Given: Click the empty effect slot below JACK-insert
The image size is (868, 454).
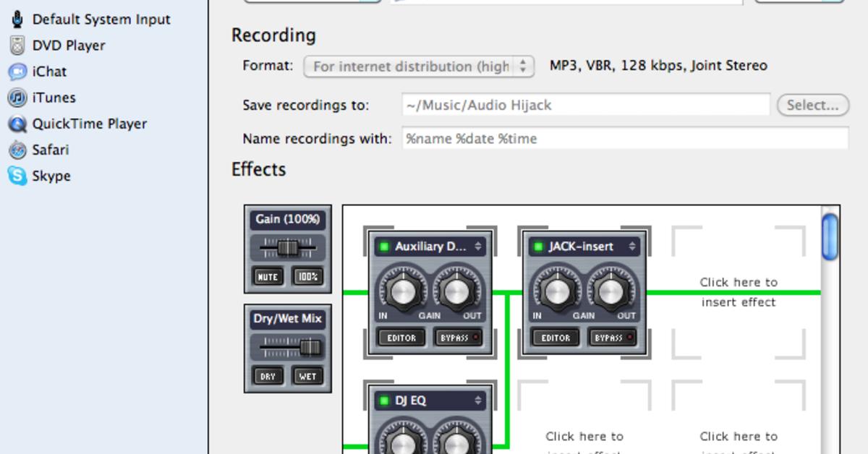Looking at the screenshot, I should pos(584,418).
